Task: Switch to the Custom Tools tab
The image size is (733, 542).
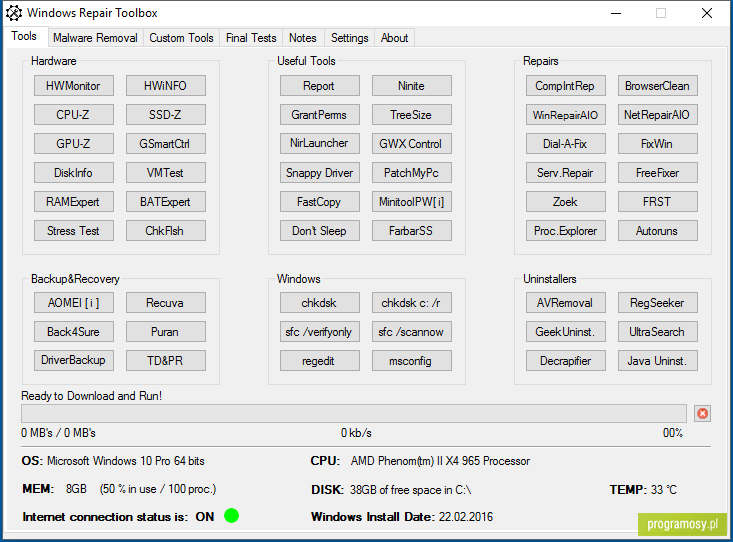Action: (181, 38)
